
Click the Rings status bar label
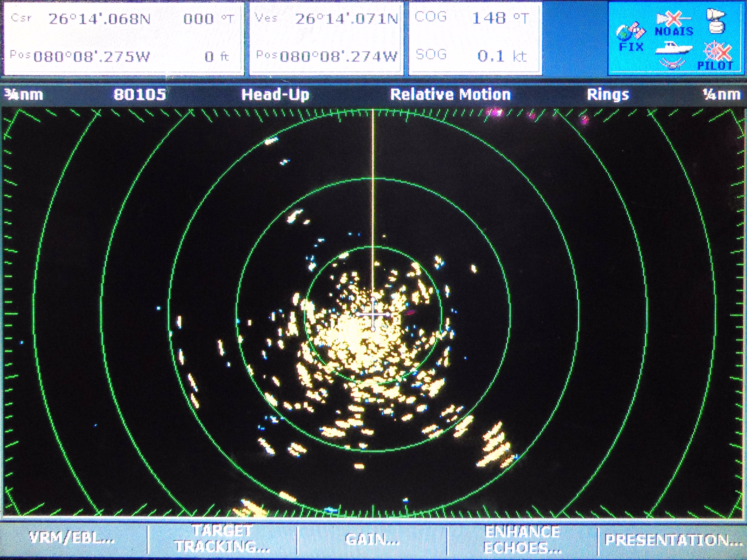[608, 94]
